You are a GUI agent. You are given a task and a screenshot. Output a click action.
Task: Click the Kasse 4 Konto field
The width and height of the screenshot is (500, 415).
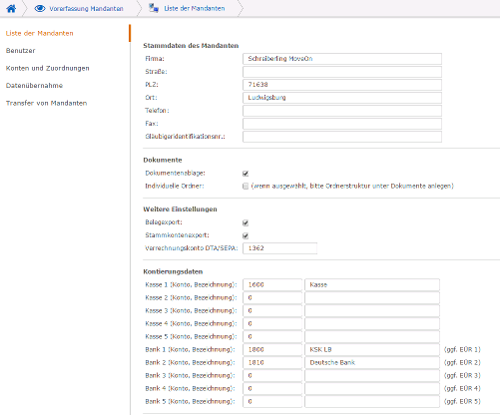[272, 324]
